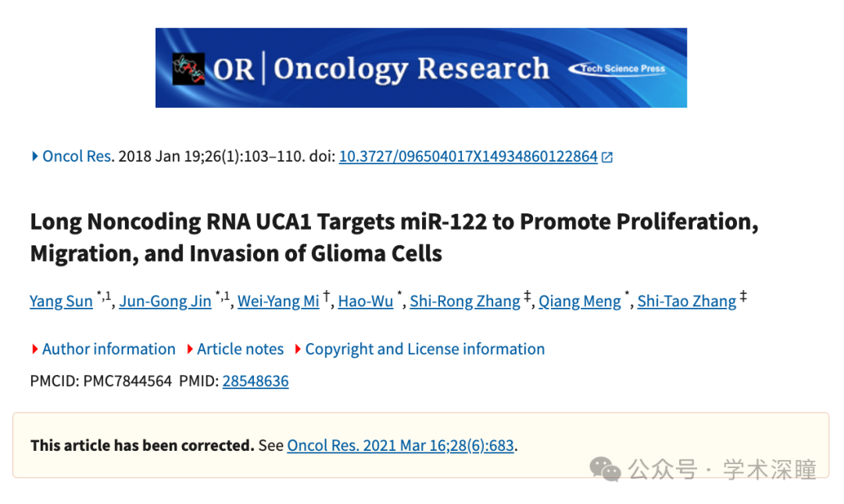Open the correction notice Oncol Res. 2021 link
Screen dimensions: 844x504
tap(400, 445)
